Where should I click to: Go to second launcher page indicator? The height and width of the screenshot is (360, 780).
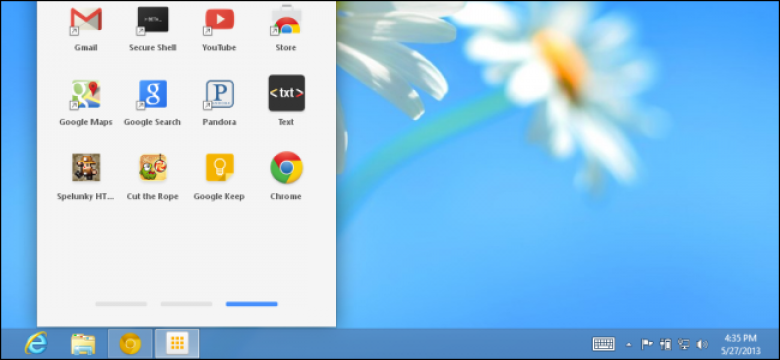[x=186, y=304]
